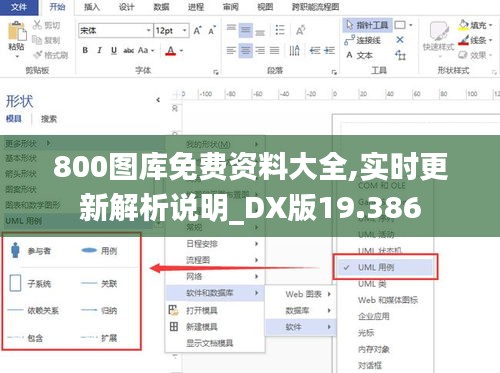Toggle Bold formatting
This screenshot has width=500, height=373.
[x=85, y=50]
